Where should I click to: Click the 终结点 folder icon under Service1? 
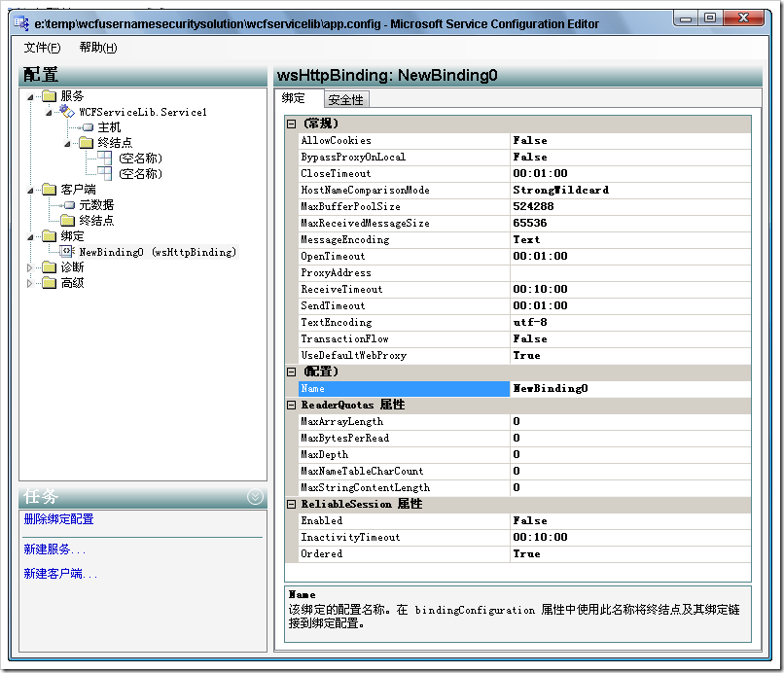tap(86, 143)
